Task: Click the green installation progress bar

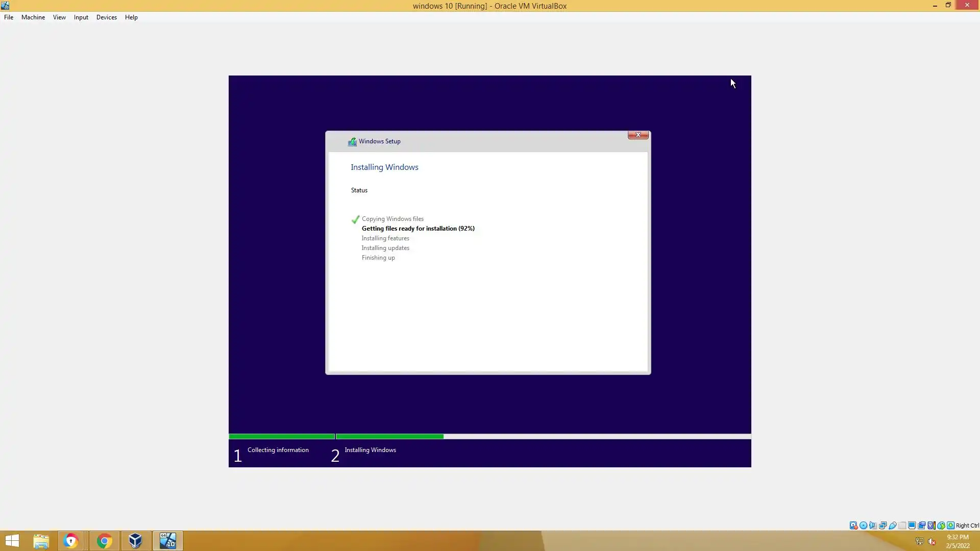Action: pos(389,437)
